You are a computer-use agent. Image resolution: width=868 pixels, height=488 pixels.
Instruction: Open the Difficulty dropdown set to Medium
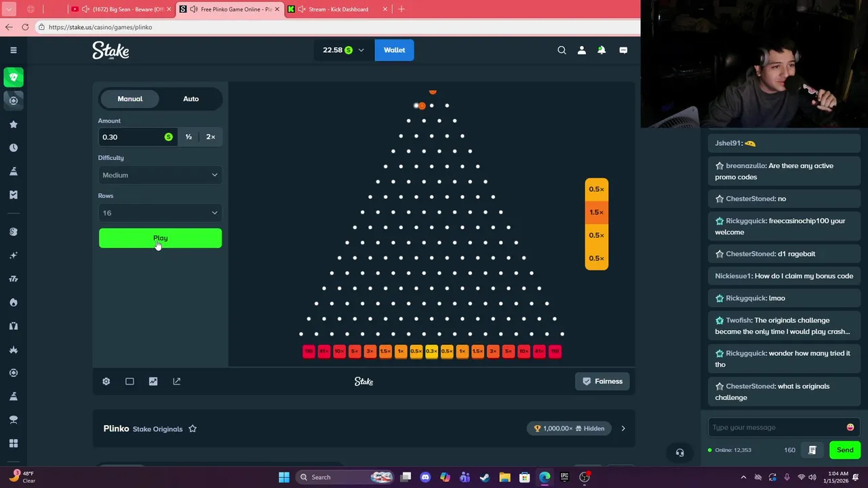tap(160, 175)
